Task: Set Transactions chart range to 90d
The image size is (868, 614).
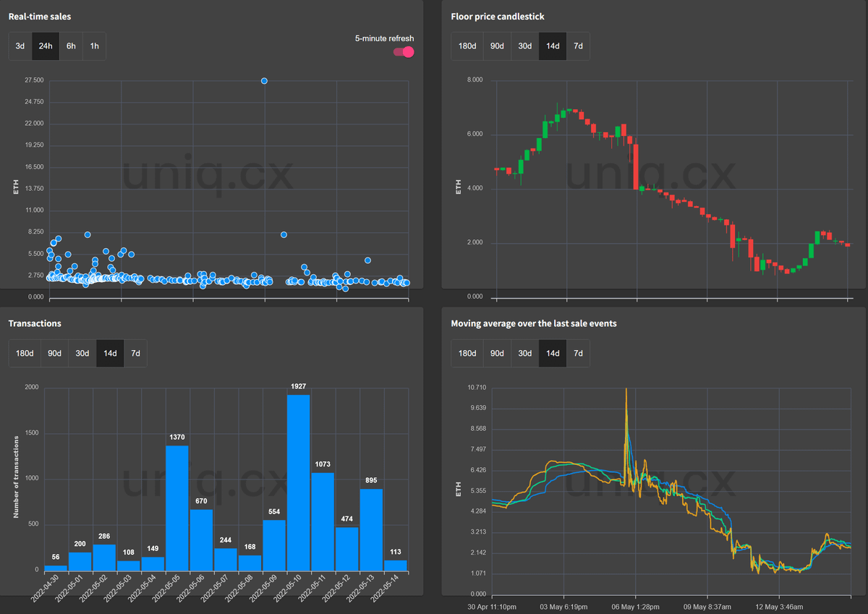Action: coord(54,354)
